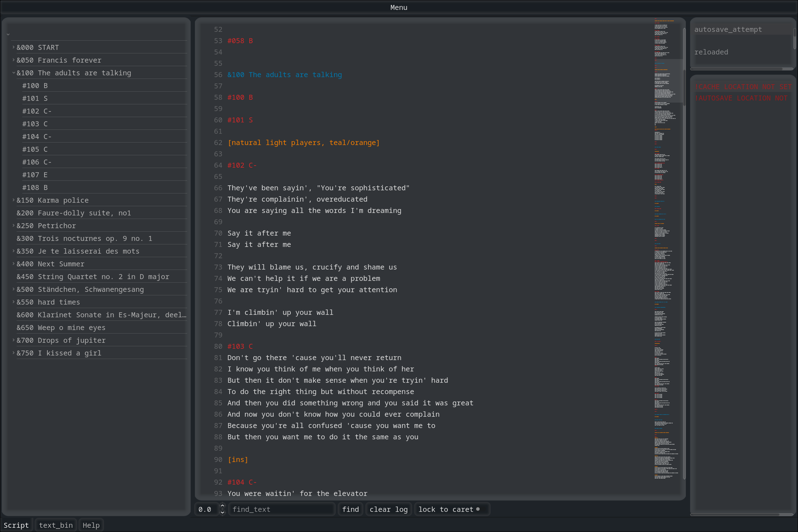Collapse the '&100 The adults are talking' section
The image size is (798, 532).
[x=13, y=73]
